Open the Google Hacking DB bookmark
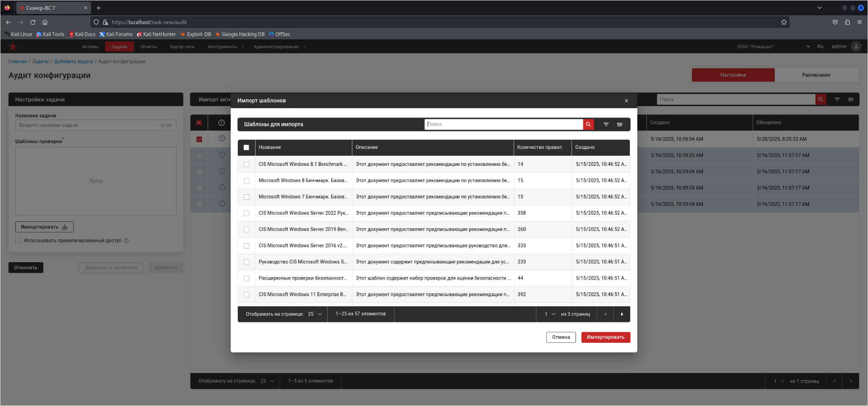This screenshot has width=868, height=406. 240,34
